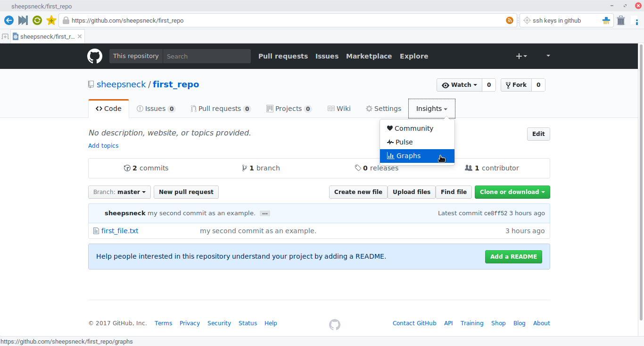Click the file icon beside first_file.txt
Screen dimensions: 644x346
tap(96, 230)
